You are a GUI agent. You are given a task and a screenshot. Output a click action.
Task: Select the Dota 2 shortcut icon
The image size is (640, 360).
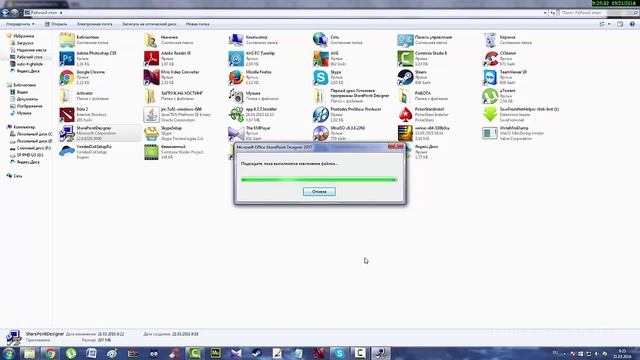[67, 115]
